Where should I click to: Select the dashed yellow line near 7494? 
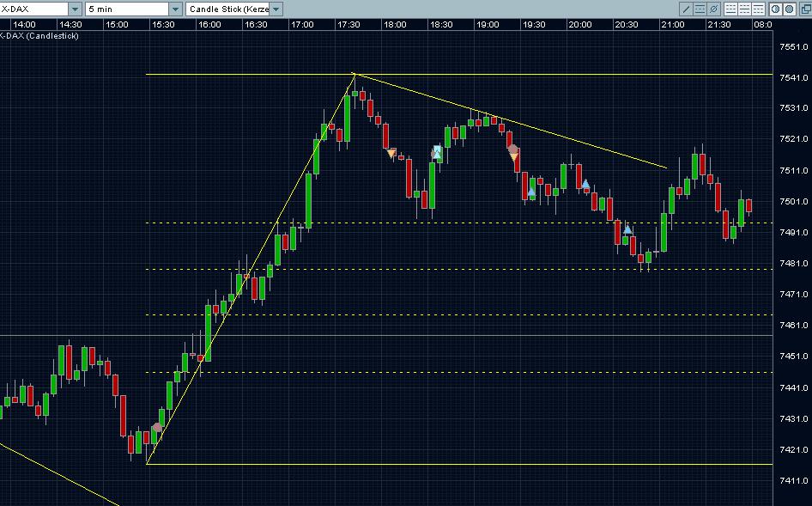(459, 223)
